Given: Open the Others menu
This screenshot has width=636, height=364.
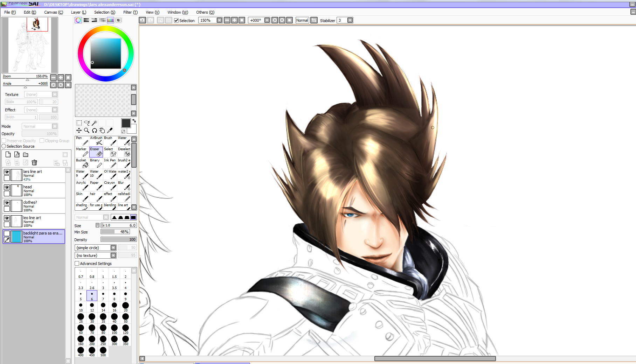Looking at the screenshot, I should pos(205,12).
